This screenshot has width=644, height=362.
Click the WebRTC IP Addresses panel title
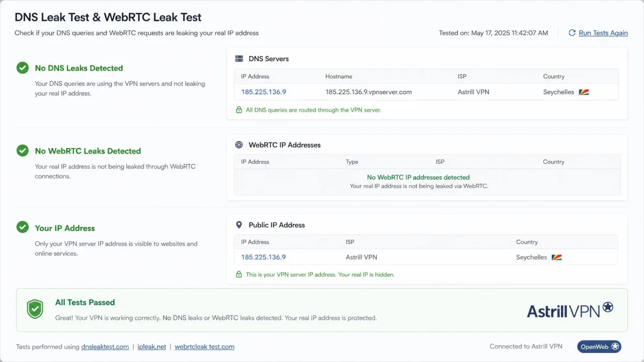[284, 145]
